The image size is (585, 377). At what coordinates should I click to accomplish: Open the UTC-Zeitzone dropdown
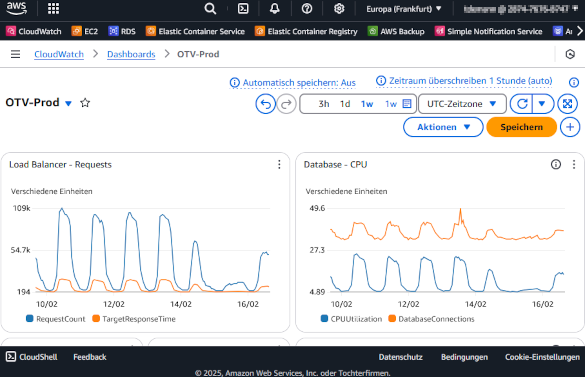(x=462, y=104)
